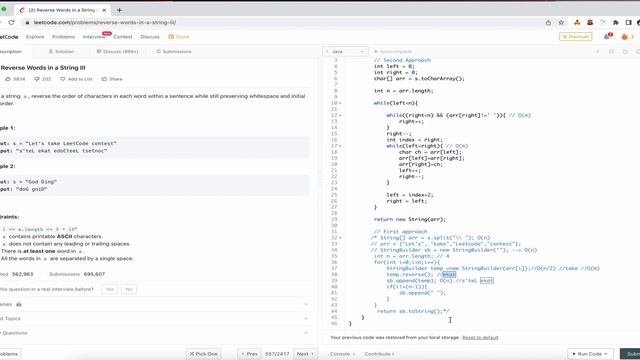Click the thumbs-down count 203
640x360 pixels.
coord(42,79)
